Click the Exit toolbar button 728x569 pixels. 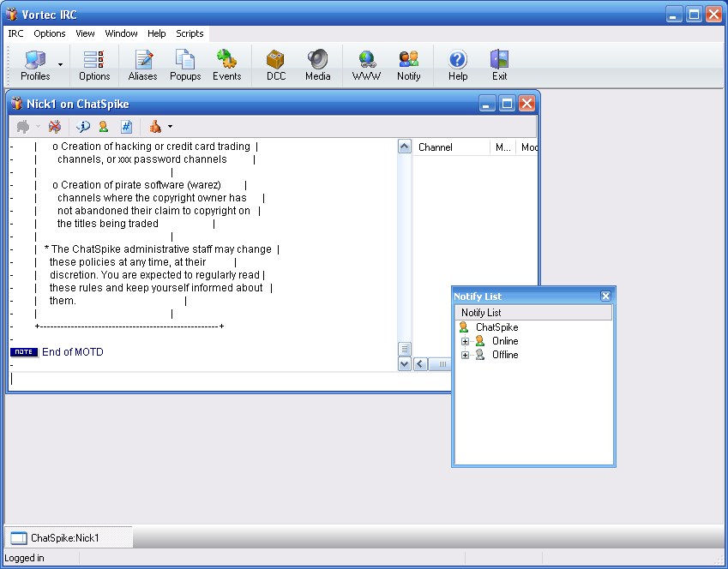tap(499, 65)
